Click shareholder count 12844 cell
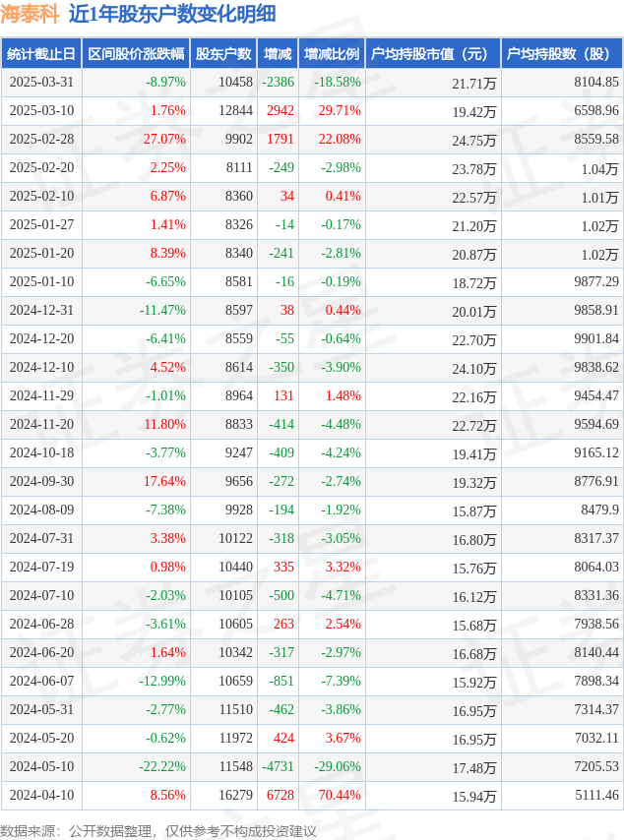The width and height of the screenshot is (624, 840). (x=223, y=110)
